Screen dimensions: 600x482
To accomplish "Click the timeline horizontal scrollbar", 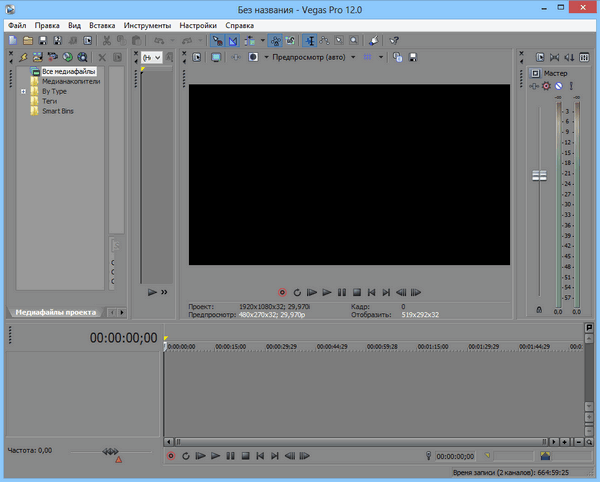I will pos(360,439).
